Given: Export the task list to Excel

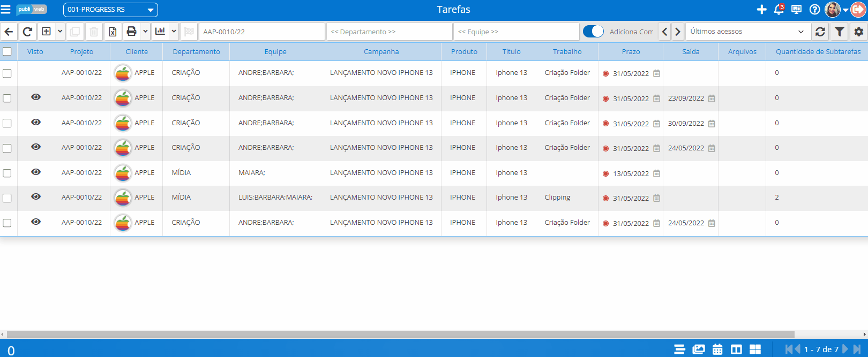Looking at the screenshot, I should [113, 32].
